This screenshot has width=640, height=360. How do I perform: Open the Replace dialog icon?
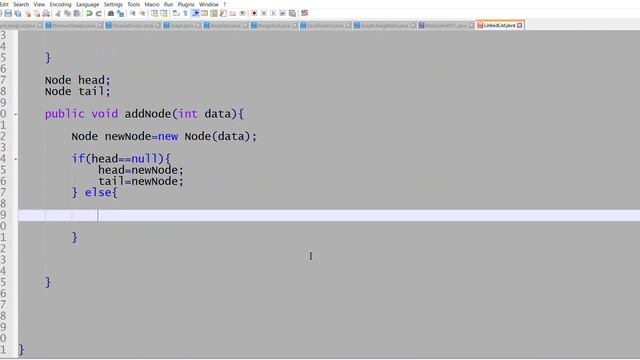tap(120, 13)
